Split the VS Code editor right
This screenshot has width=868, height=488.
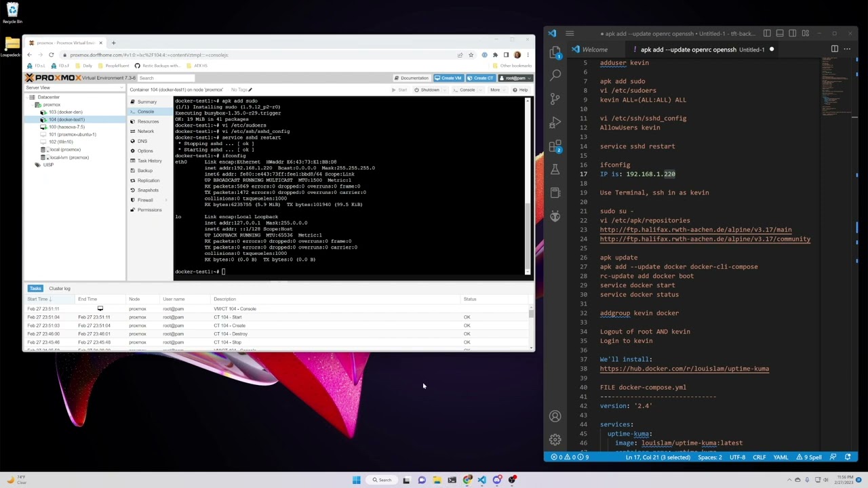835,49
